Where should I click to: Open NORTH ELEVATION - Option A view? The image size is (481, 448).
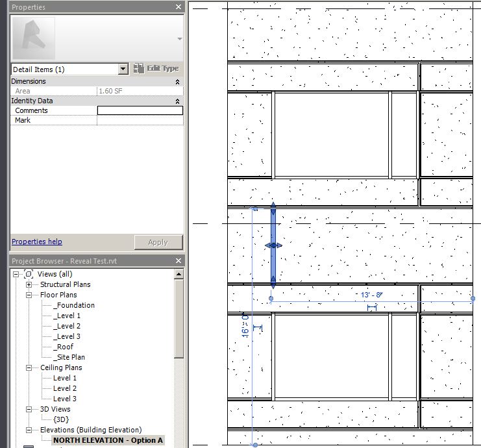coord(108,440)
